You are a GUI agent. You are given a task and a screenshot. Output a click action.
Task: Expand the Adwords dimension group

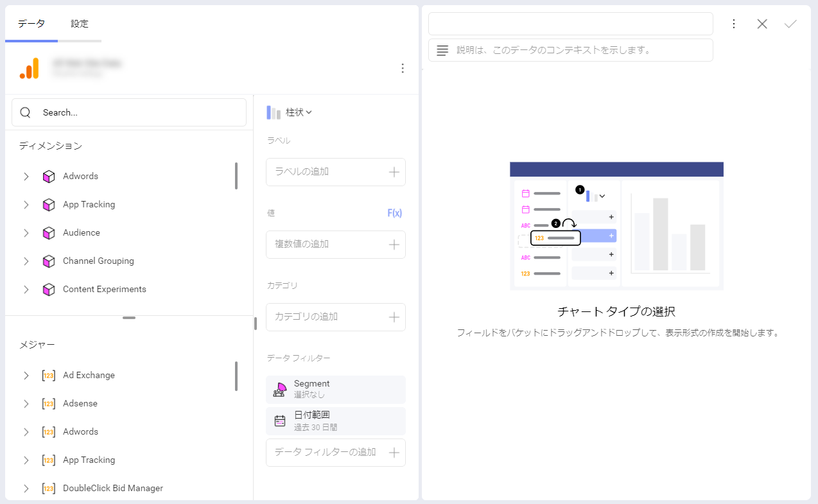tap(26, 177)
